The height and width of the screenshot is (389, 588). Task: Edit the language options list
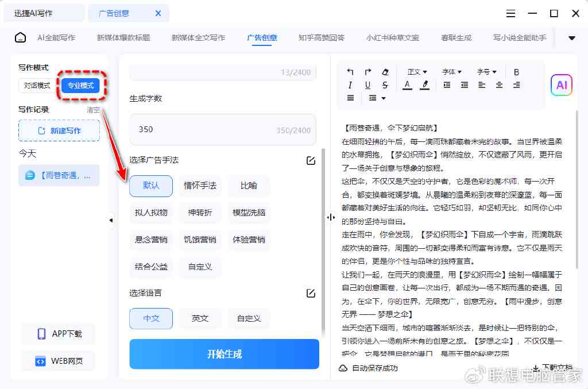coord(311,293)
